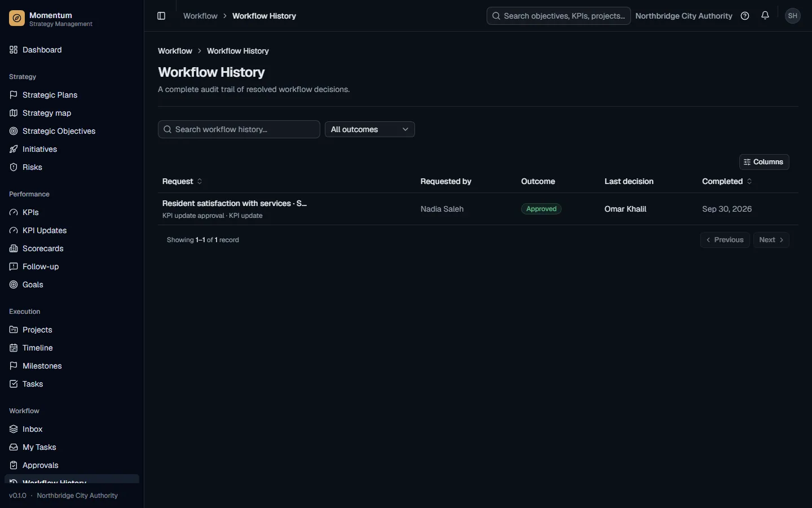The height and width of the screenshot is (508, 812).
Task: Click the Projects folder icon
Action: pyautogui.click(x=14, y=330)
